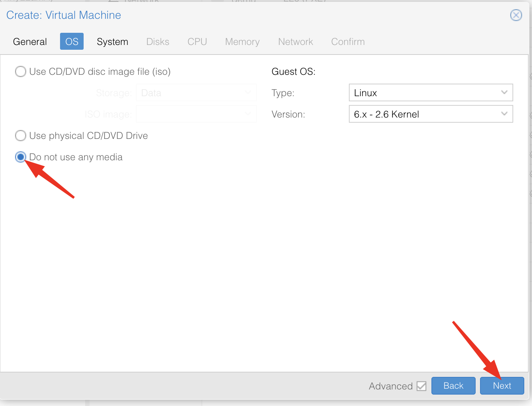Image resolution: width=532 pixels, height=406 pixels.
Task: Jump to the Memory tab
Action: pyautogui.click(x=242, y=42)
